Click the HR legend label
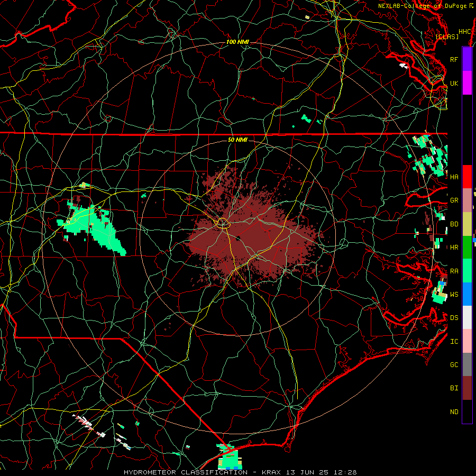476x476 pixels. pos(454,248)
